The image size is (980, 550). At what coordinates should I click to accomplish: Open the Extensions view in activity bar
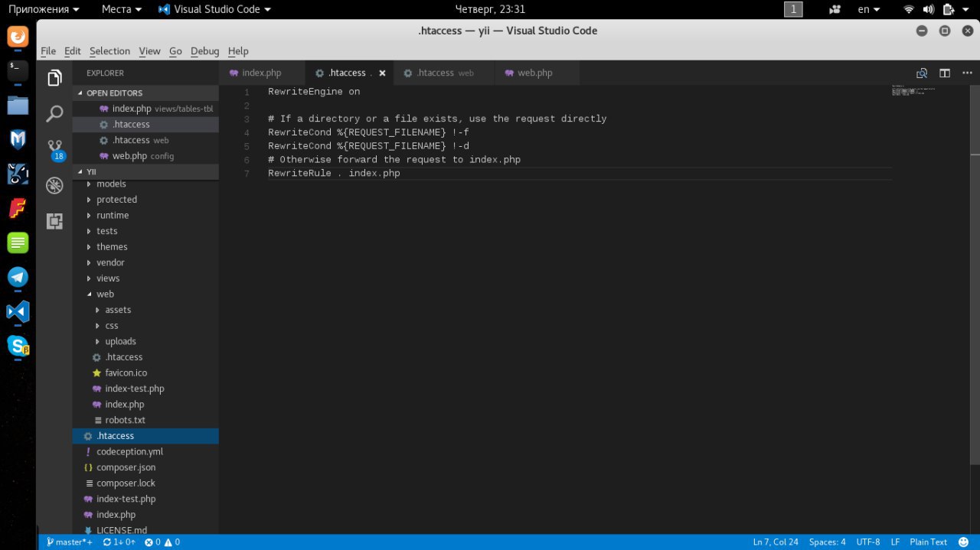point(54,221)
